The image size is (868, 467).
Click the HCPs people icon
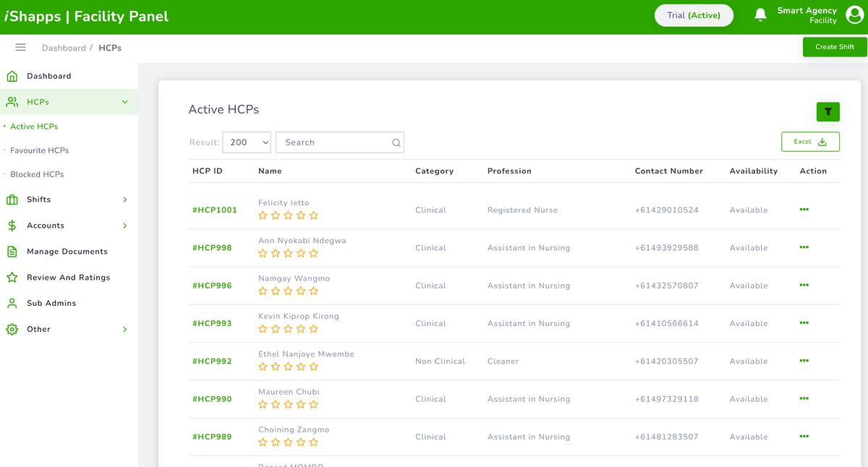12,102
